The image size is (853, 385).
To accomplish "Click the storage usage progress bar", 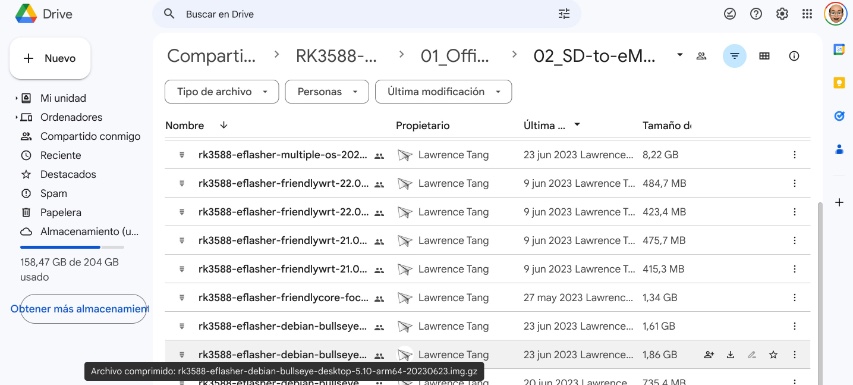I will click(x=72, y=247).
